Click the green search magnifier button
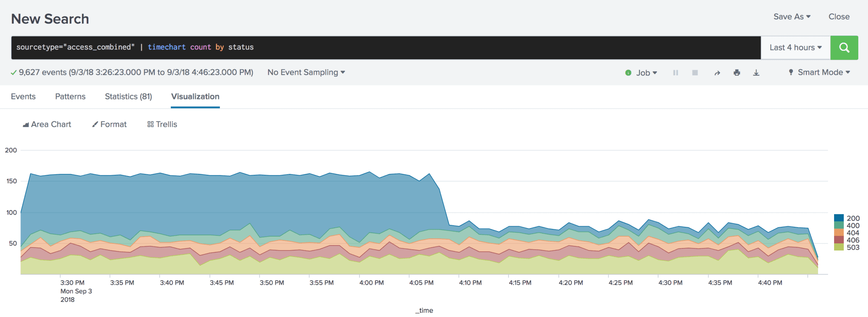 point(844,48)
